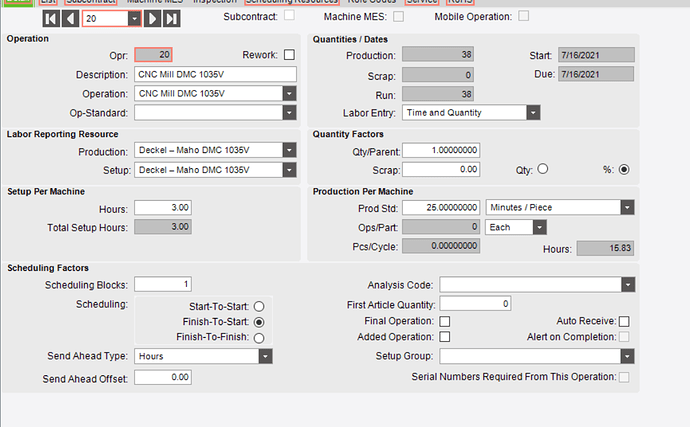The width and height of the screenshot is (690, 427).
Task: Edit the Qty/Parent field
Action: (441, 150)
